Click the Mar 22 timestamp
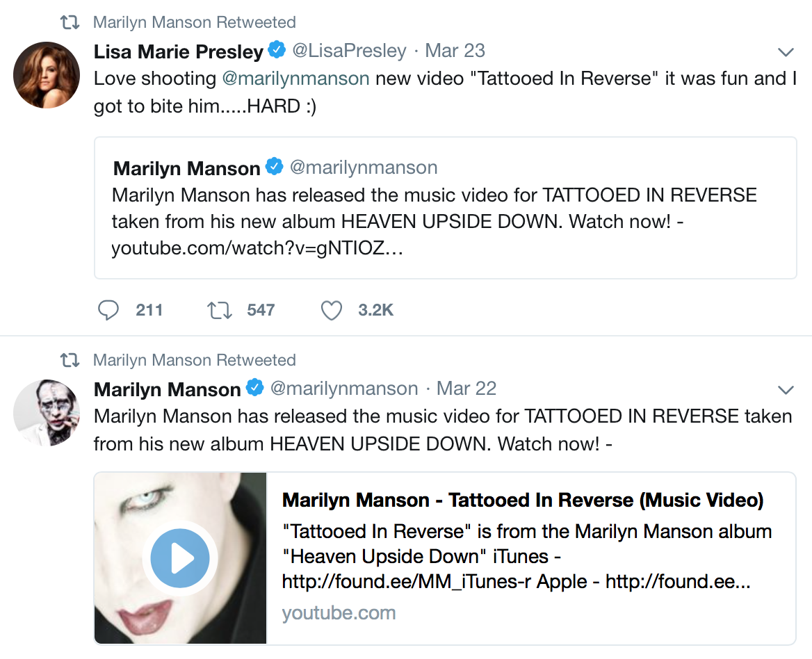 click(x=466, y=388)
